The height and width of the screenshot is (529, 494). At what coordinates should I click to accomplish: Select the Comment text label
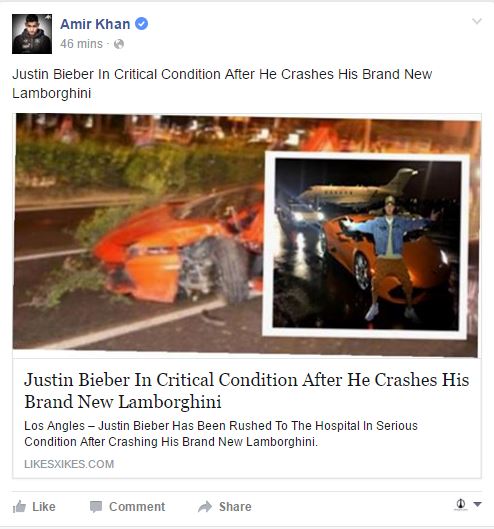[x=137, y=507]
